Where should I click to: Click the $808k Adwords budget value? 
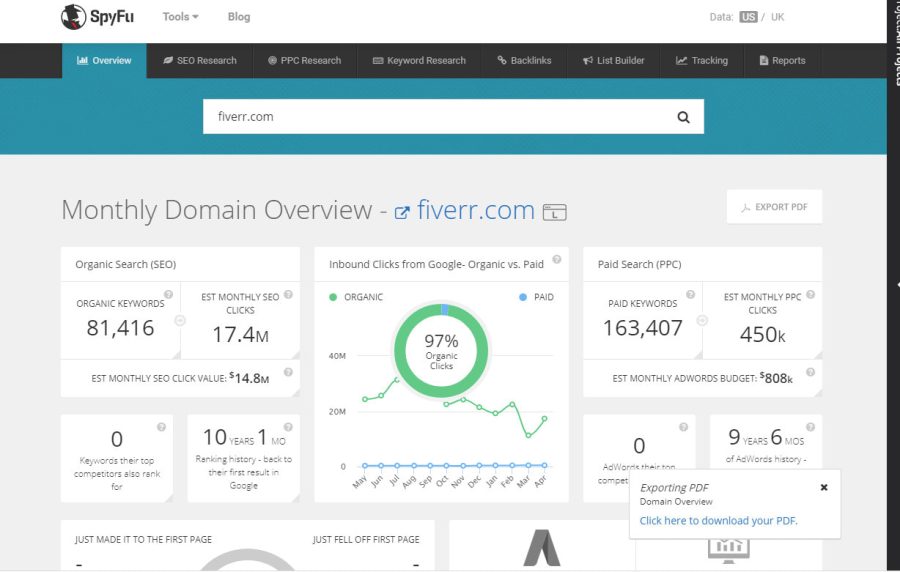pos(776,378)
